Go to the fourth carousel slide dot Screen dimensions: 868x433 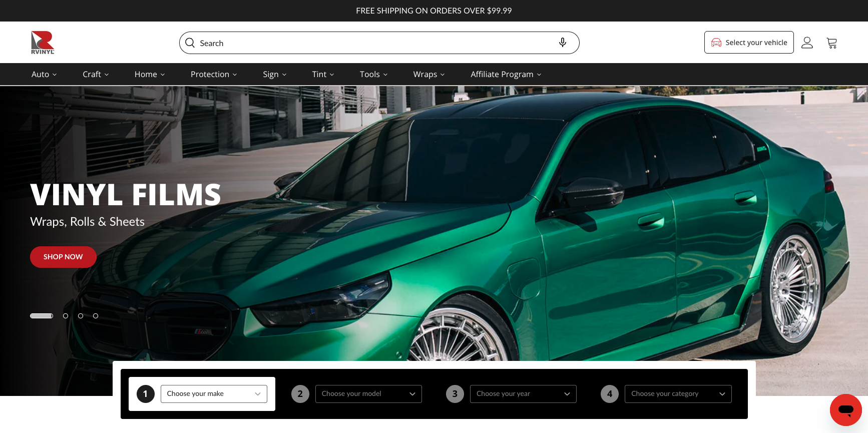tap(96, 316)
